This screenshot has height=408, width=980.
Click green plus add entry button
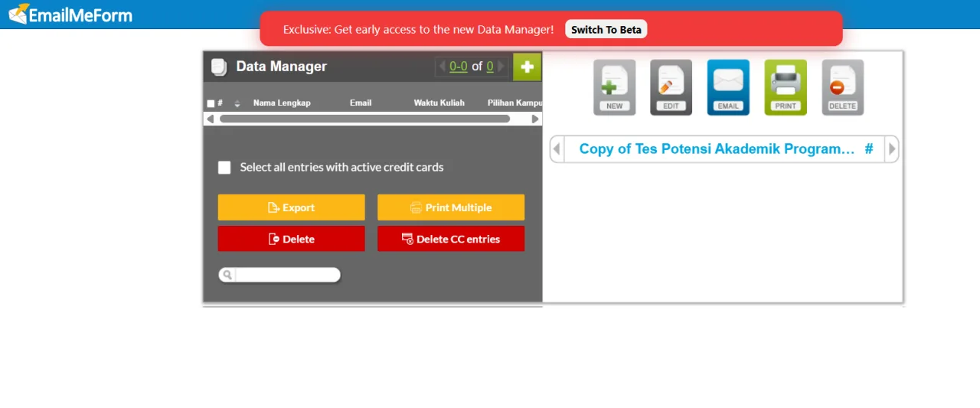pyautogui.click(x=527, y=67)
